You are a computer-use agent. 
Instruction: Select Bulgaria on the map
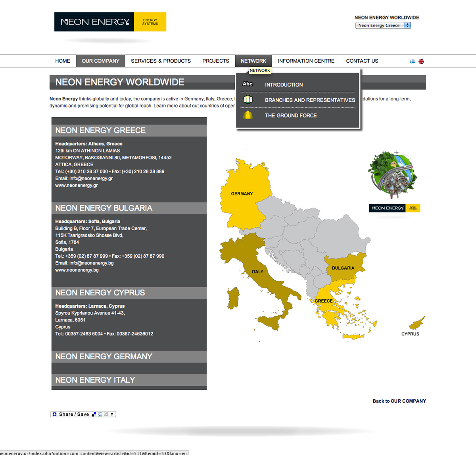coord(344,268)
